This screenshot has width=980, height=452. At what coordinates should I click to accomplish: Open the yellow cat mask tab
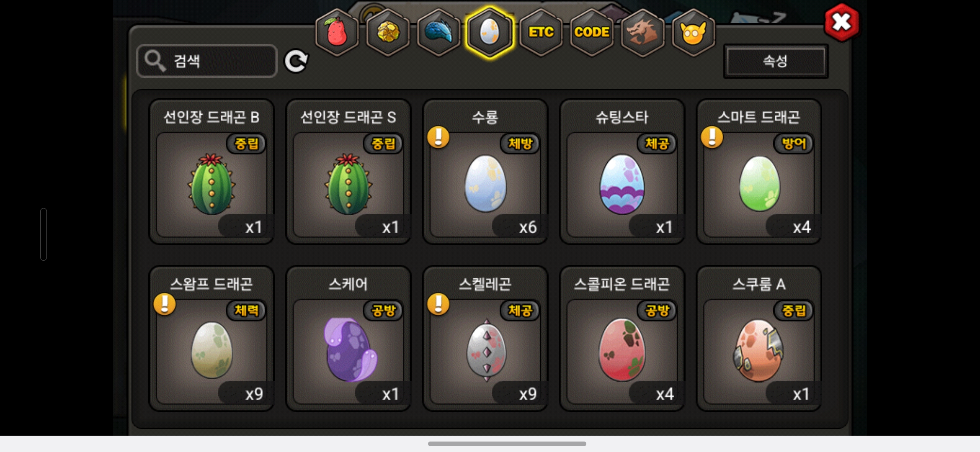694,32
